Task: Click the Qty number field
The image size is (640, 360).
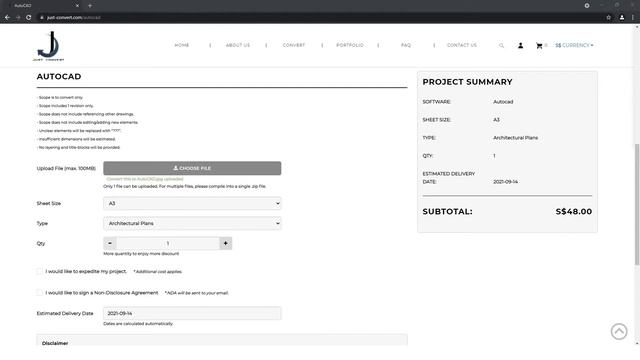Action: pyautogui.click(x=168, y=243)
